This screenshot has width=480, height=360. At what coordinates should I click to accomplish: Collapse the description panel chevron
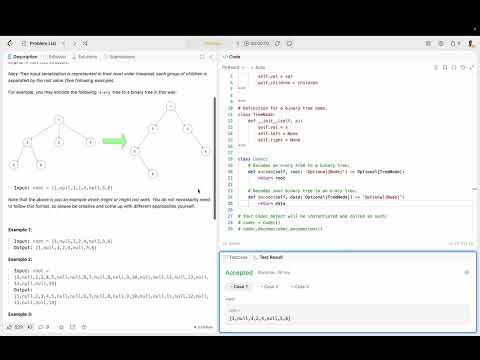(x=211, y=57)
